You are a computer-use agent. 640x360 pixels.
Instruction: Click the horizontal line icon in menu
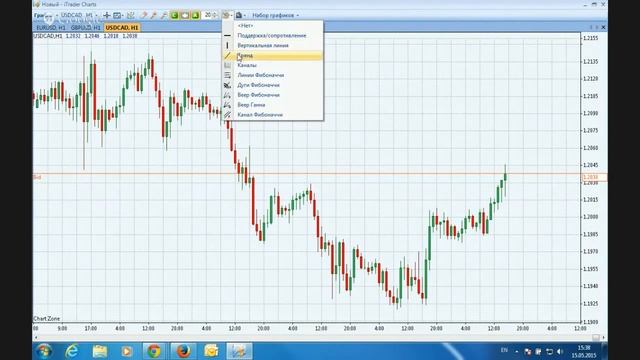tap(228, 36)
